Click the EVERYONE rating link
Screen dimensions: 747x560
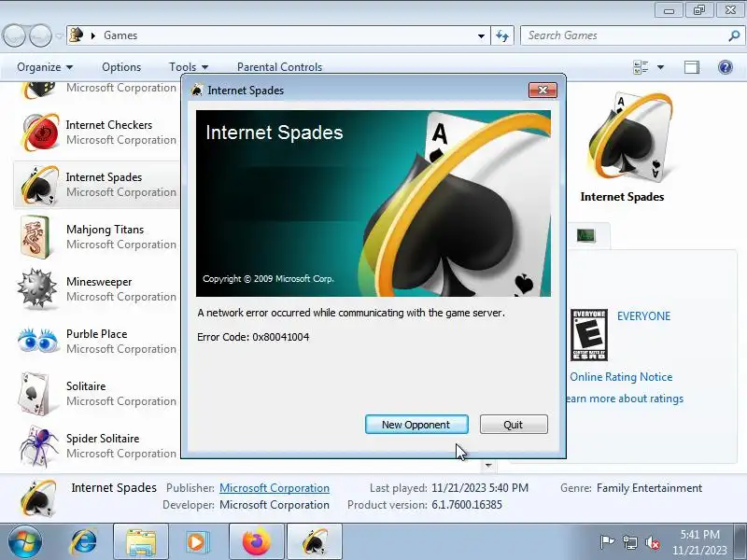pos(643,316)
